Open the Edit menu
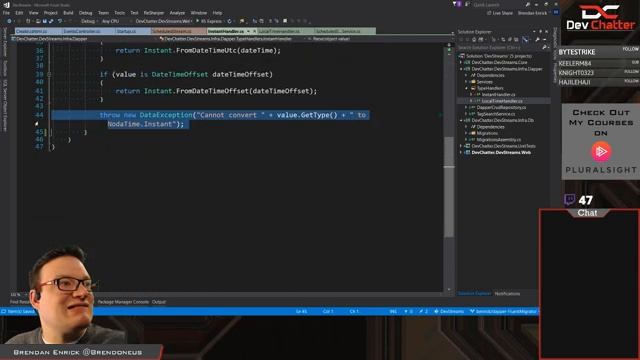Image resolution: width=640 pixels, height=360 pixels. pyautogui.click(x=19, y=13)
